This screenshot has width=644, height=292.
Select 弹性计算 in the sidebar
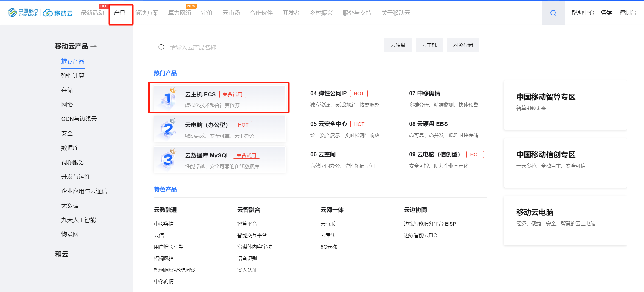(x=73, y=76)
